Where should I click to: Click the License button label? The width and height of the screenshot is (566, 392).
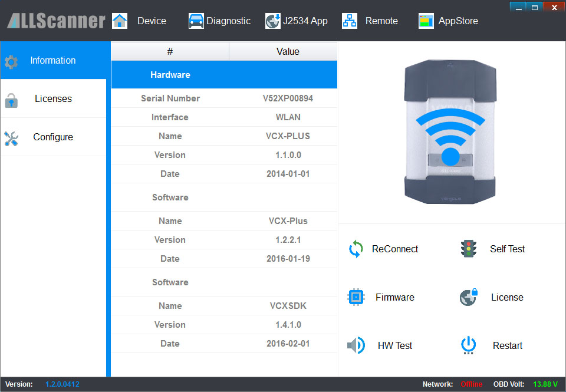click(507, 297)
